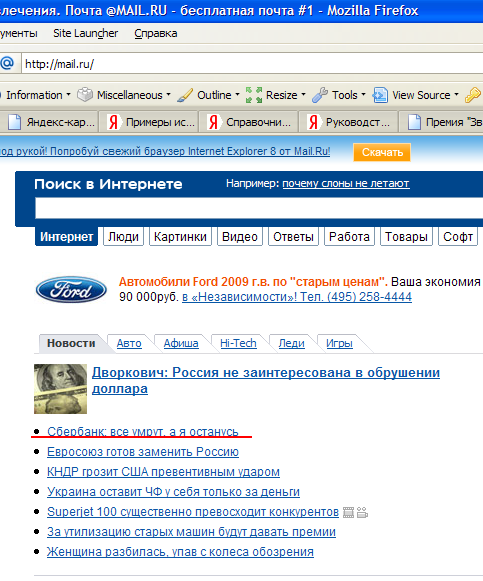
Task: Open the Справочни... Yandex bookmark
Action: click(249, 122)
